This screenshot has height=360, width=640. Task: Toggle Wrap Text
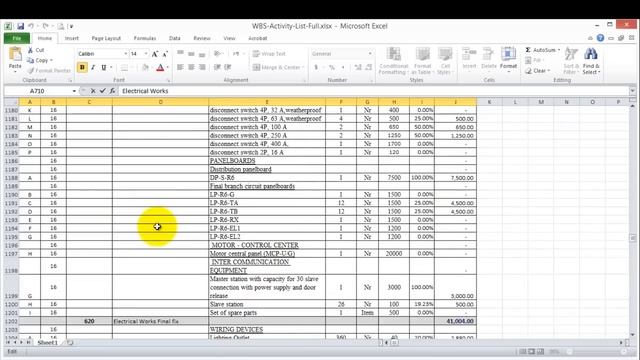(x=269, y=54)
